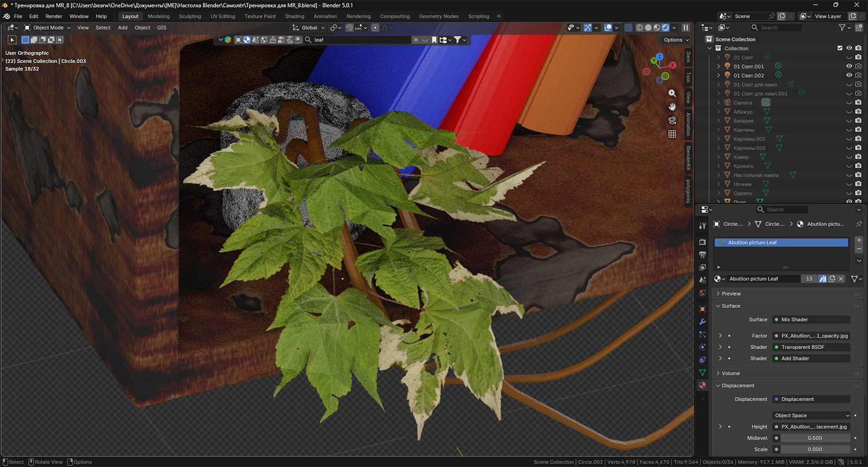Select Настольная лампа in the outliner
Image resolution: width=868 pixels, height=467 pixels.
pyautogui.click(x=756, y=175)
